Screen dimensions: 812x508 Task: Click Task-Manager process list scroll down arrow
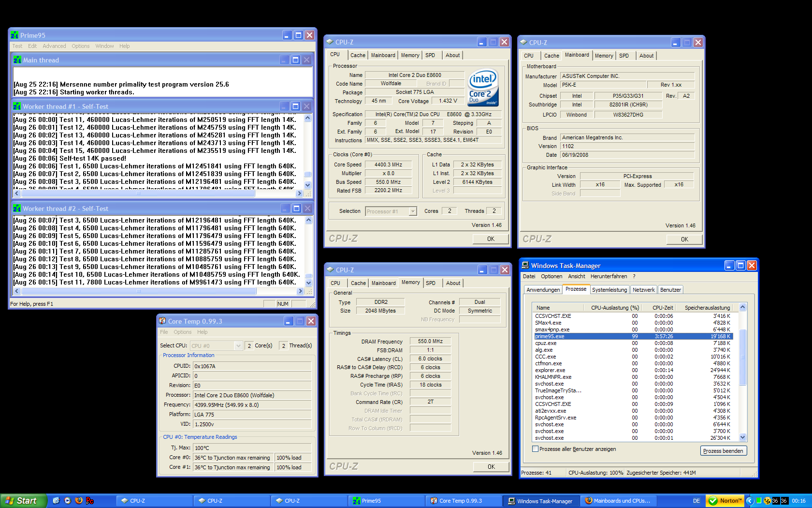743,437
